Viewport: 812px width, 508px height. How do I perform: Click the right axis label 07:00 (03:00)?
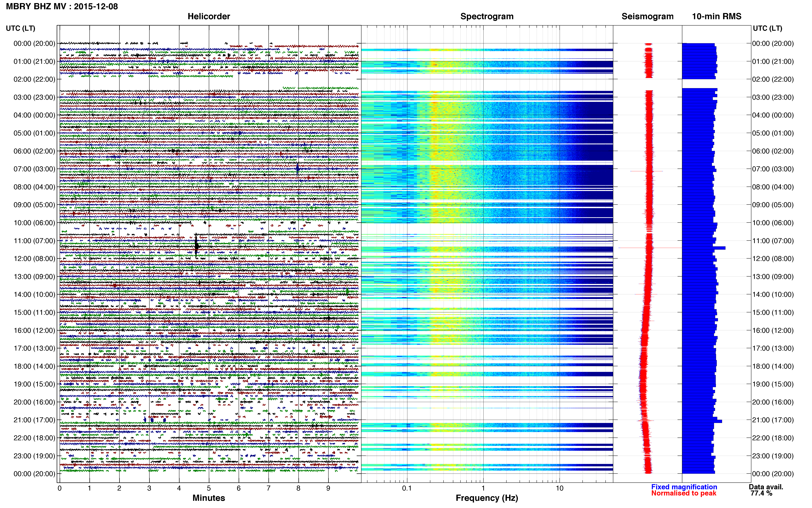773,169
